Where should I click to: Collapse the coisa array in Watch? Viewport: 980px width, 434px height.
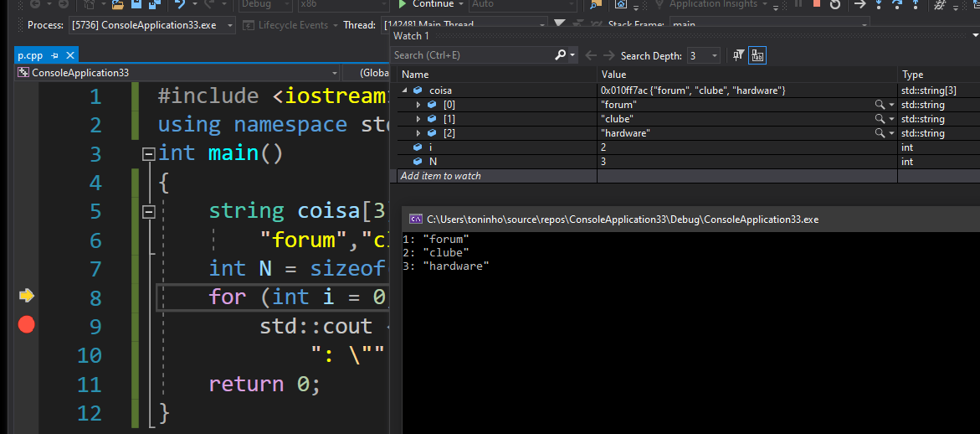click(405, 90)
